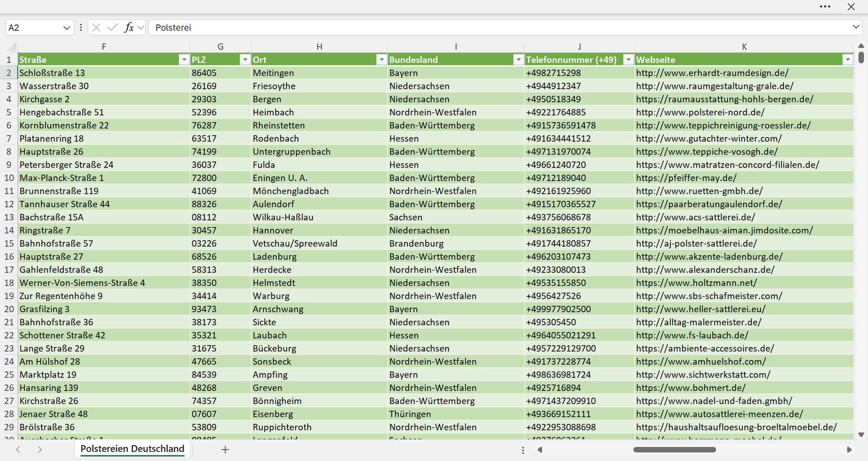This screenshot has height=461, width=868.
Task: Select row 10 header
Action: pyautogui.click(x=9, y=178)
